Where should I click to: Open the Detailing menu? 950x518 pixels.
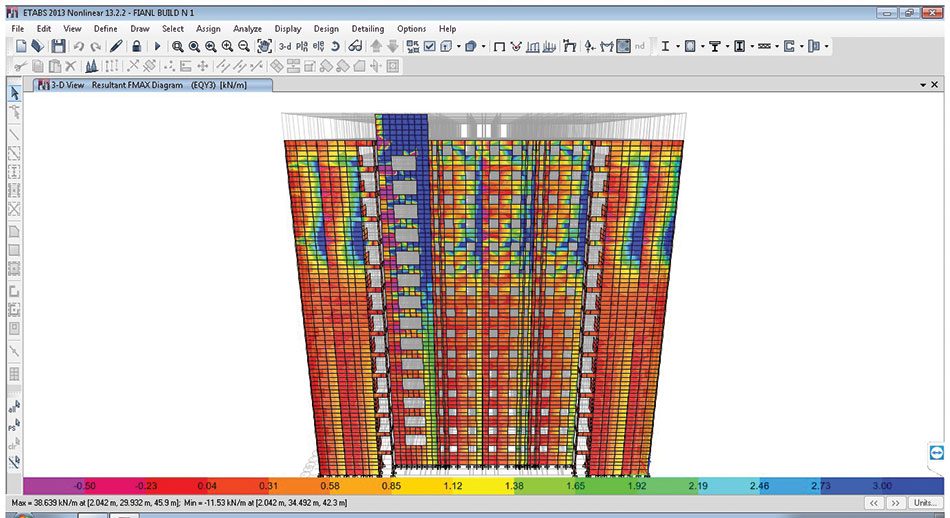pyautogui.click(x=368, y=28)
